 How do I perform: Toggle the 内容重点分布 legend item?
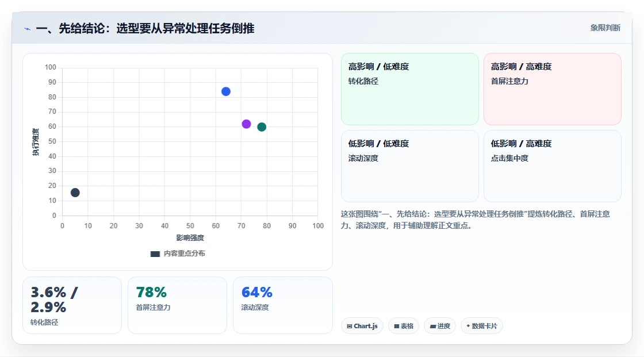pos(178,254)
